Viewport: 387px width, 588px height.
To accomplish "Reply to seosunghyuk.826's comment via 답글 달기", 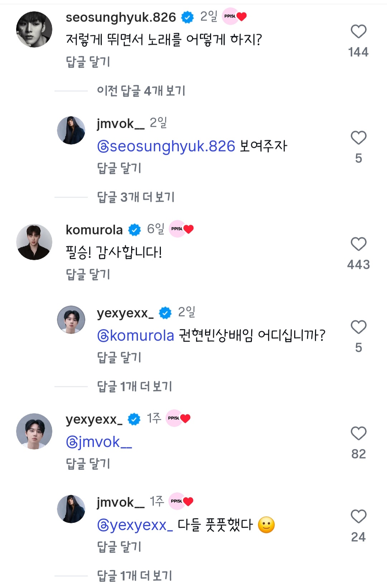I will 88,62.
